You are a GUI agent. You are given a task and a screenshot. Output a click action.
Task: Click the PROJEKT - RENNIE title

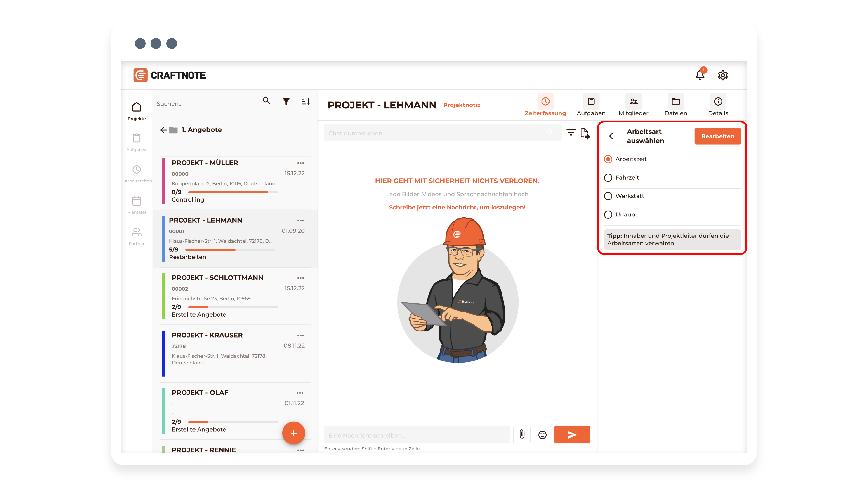click(203, 450)
